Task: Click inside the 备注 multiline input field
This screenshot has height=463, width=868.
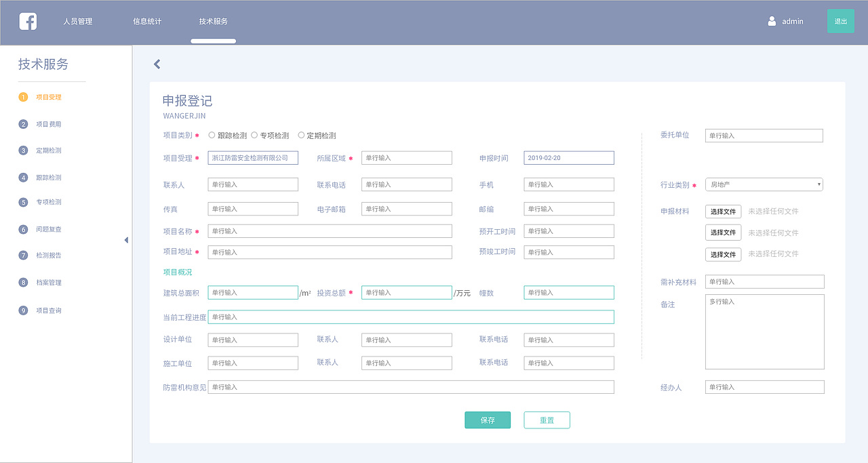Action: [x=764, y=331]
